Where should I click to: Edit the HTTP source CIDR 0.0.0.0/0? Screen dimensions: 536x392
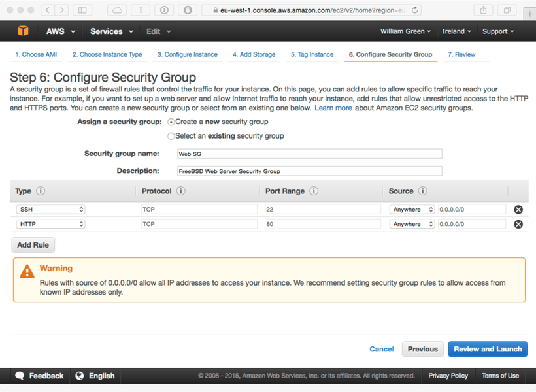pos(472,224)
